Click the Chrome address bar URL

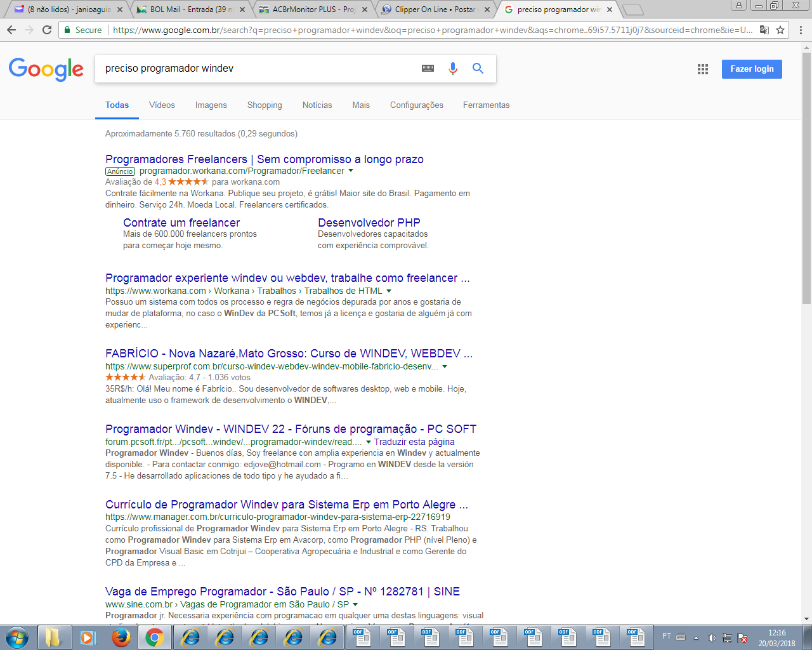(x=433, y=30)
